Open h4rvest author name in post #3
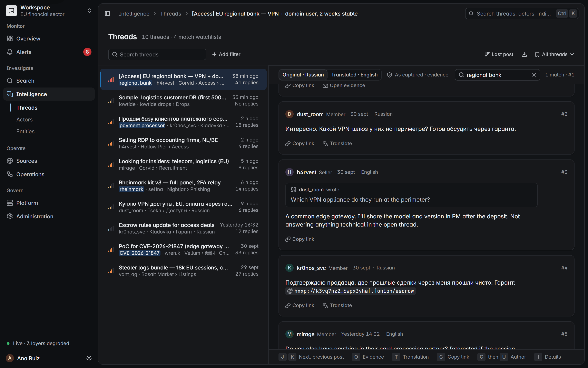This screenshot has width=588, height=368. click(306, 172)
